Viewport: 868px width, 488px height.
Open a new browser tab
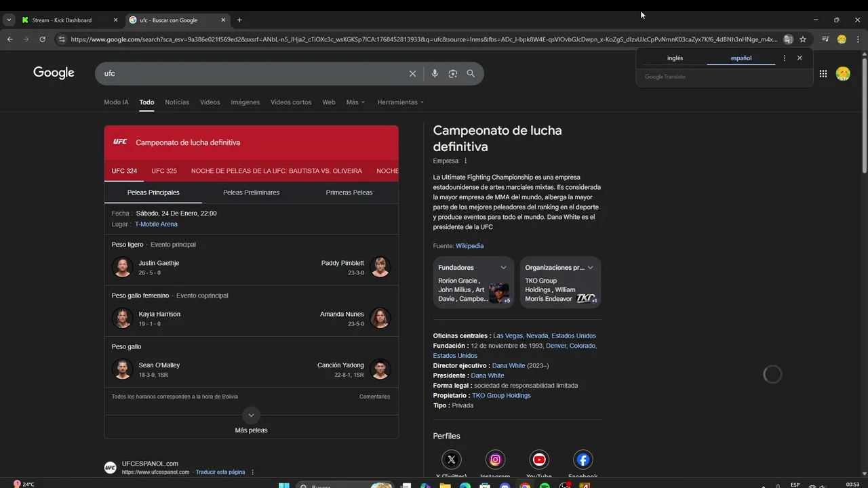click(x=239, y=20)
